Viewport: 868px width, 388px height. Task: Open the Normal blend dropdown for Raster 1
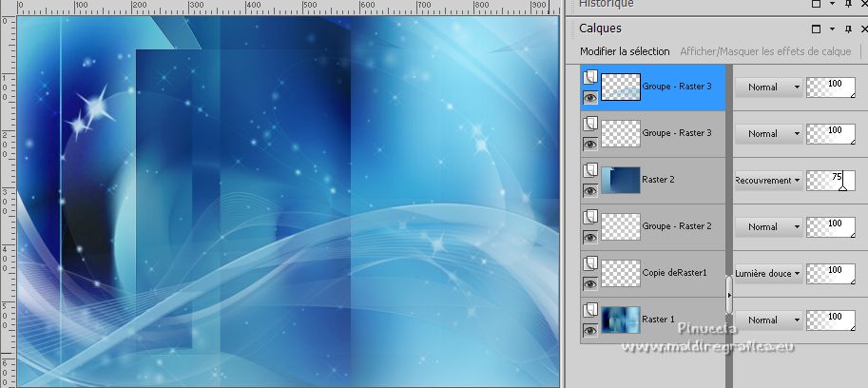click(768, 320)
